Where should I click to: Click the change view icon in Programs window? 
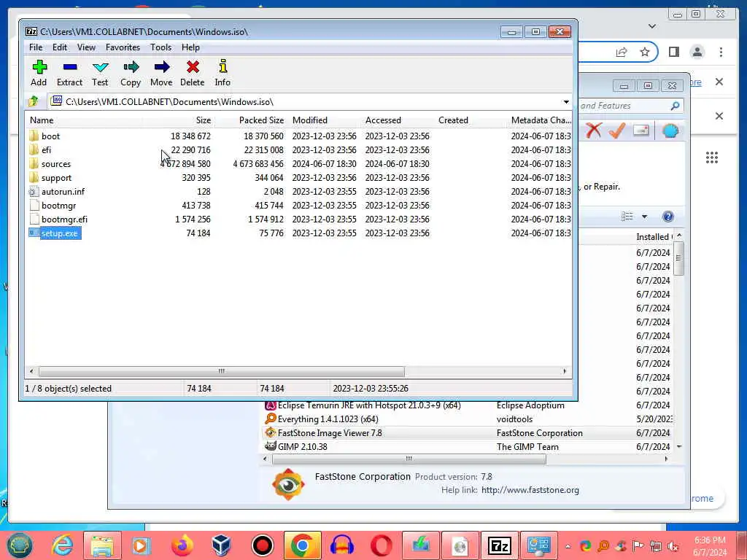[627, 217]
